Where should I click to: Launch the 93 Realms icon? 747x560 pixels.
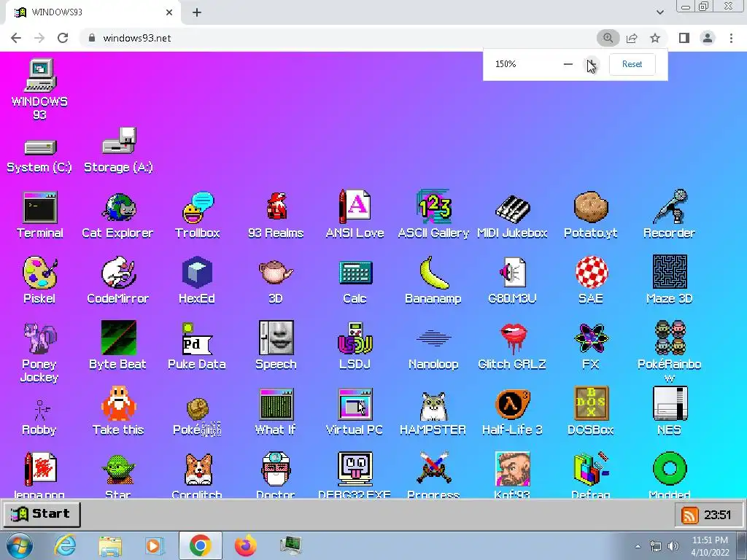coord(276,206)
